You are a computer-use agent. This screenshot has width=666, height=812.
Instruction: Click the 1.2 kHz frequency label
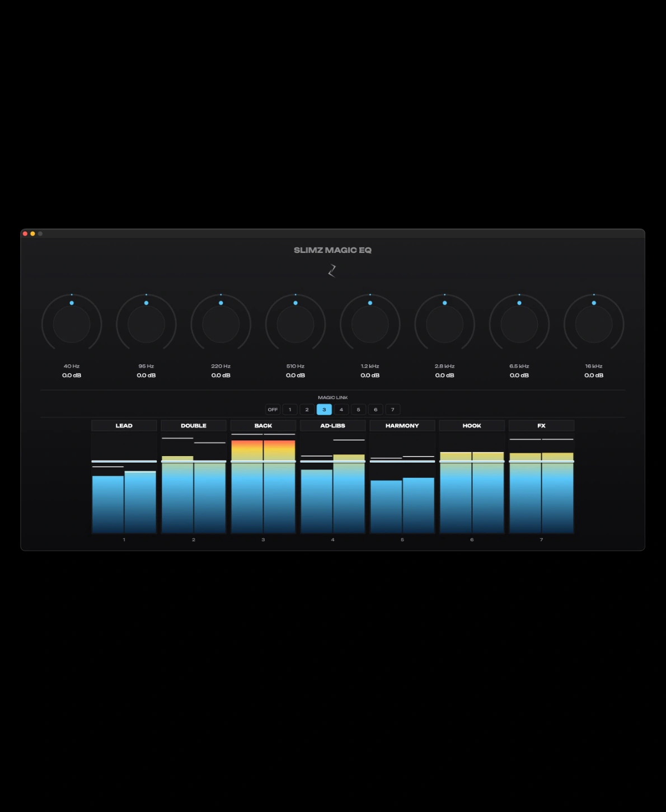click(370, 366)
